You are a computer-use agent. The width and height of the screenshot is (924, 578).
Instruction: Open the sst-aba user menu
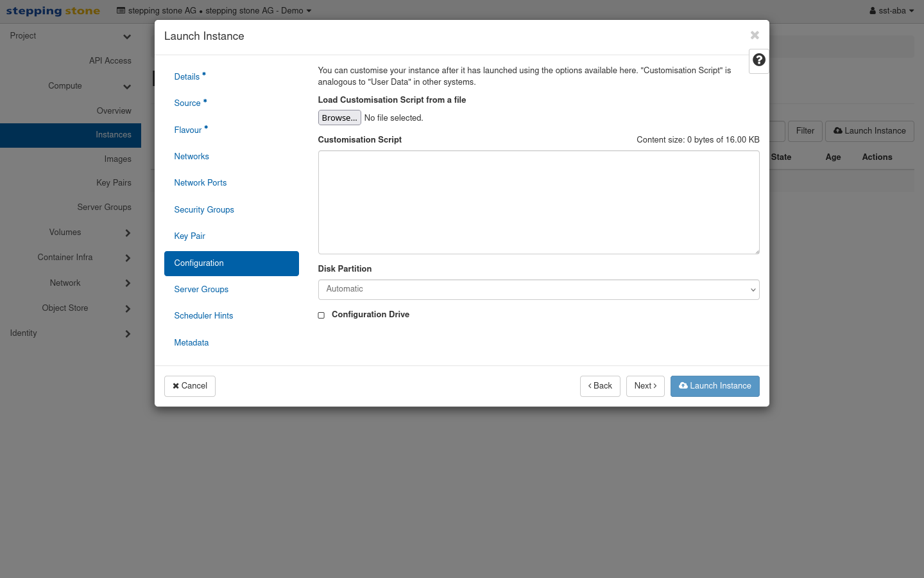(x=892, y=11)
